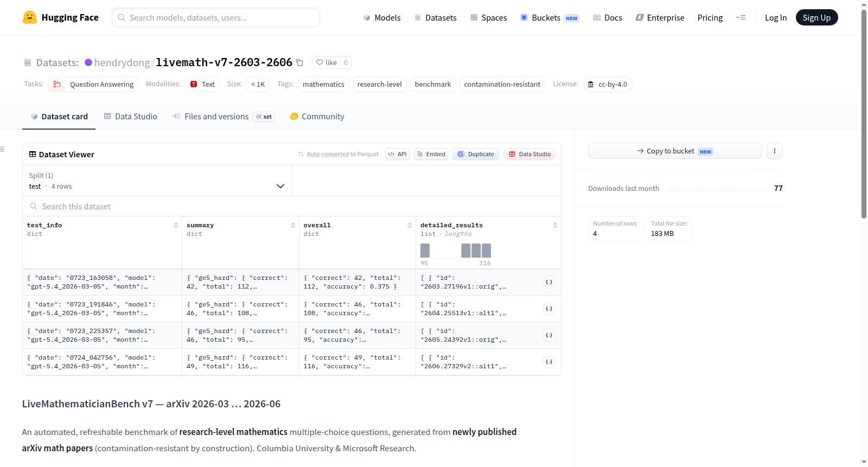The image size is (868, 467).
Task: Open the Models nav item
Action: [382, 17]
